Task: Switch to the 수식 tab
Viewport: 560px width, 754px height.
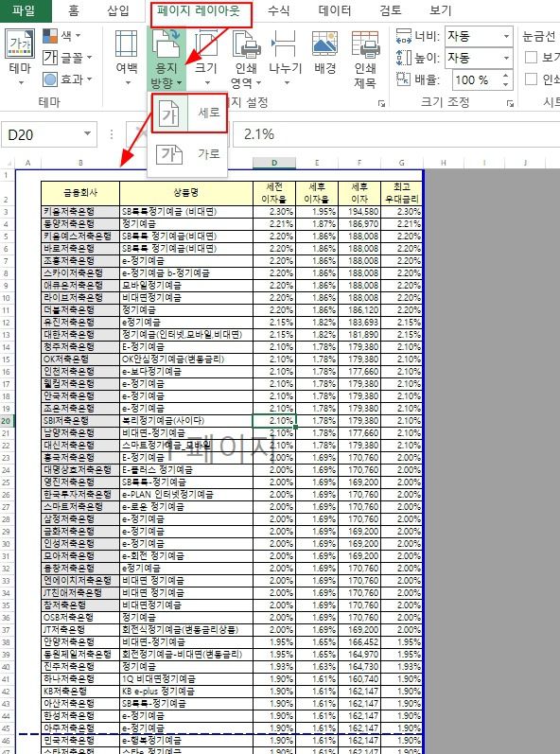Action: coord(278,10)
